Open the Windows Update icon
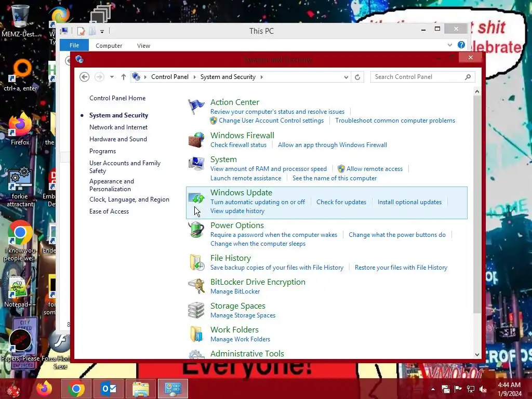532x399 pixels. coord(196,198)
